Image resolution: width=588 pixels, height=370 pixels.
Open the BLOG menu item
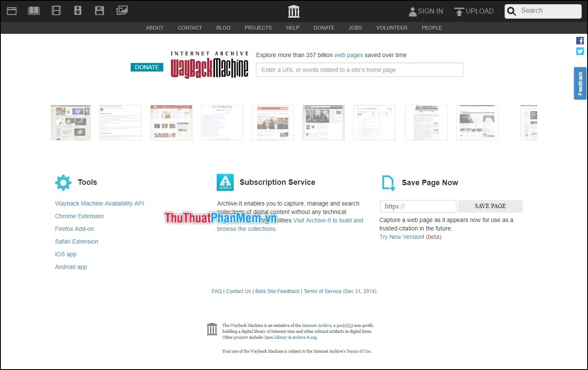click(x=223, y=28)
